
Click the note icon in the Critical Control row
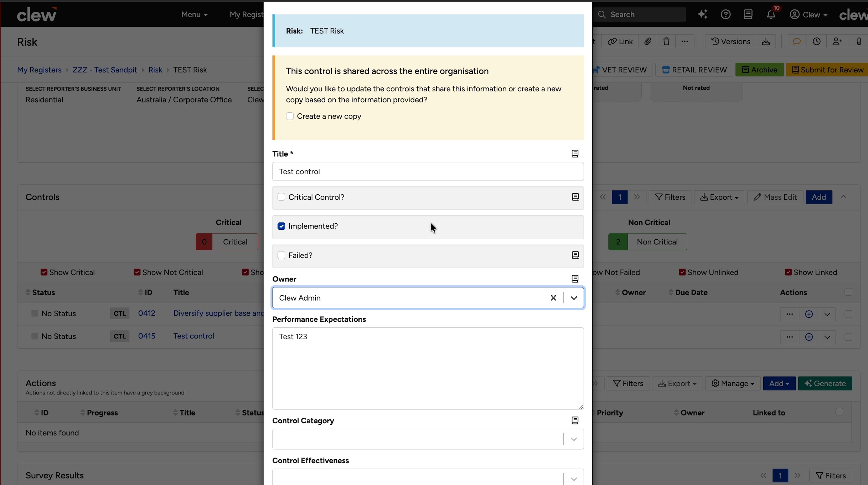click(575, 197)
